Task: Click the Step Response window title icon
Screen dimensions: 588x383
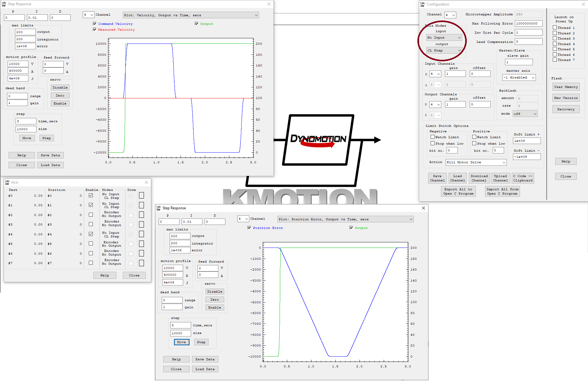Action: click(4, 4)
